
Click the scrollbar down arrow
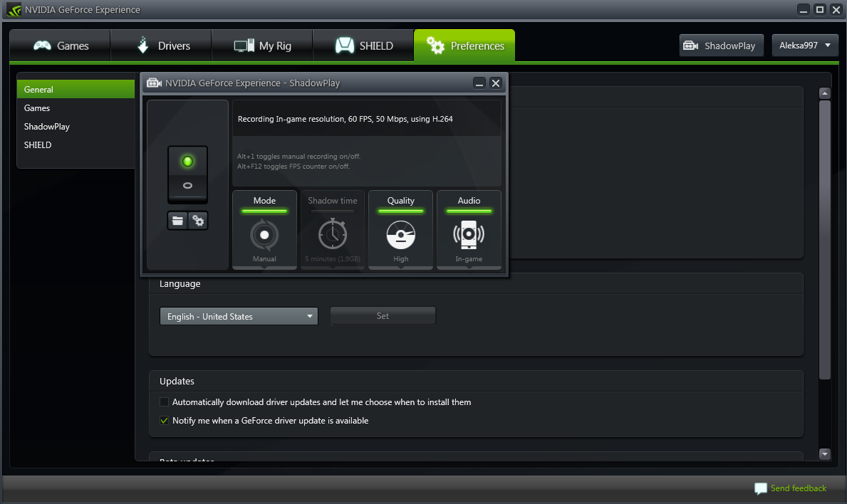[x=824, y=454]
